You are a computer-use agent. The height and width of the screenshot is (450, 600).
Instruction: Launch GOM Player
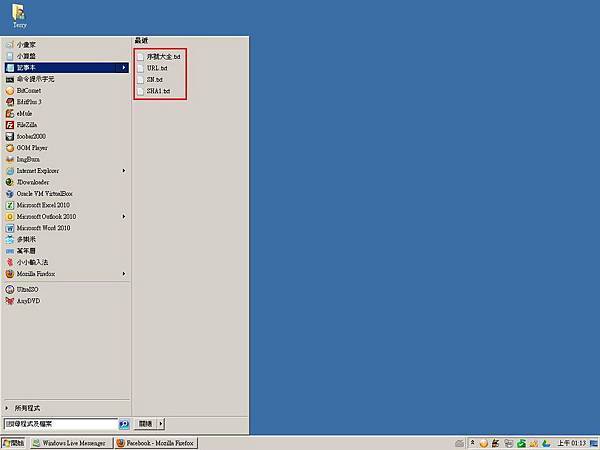point(67,148)
